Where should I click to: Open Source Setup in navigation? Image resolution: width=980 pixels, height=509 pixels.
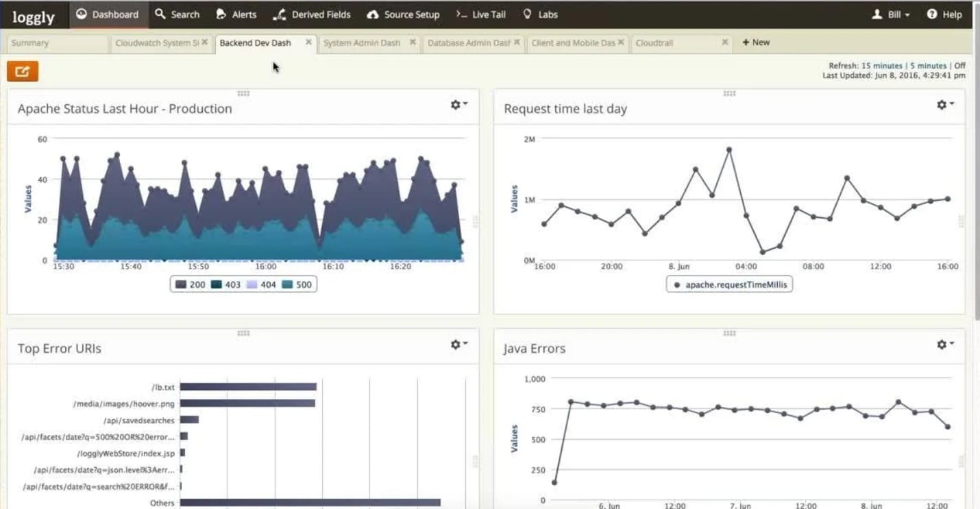403,14
